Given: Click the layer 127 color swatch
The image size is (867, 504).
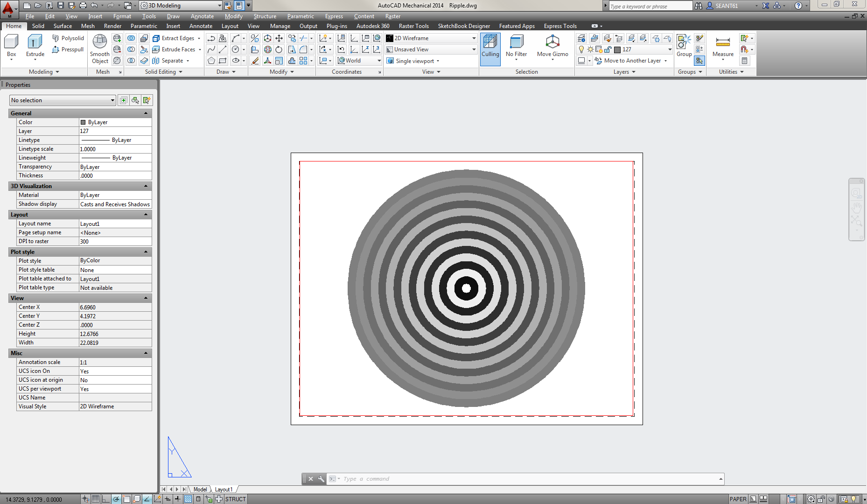Looking at the screenshot, I should click(x=617, y=49).
